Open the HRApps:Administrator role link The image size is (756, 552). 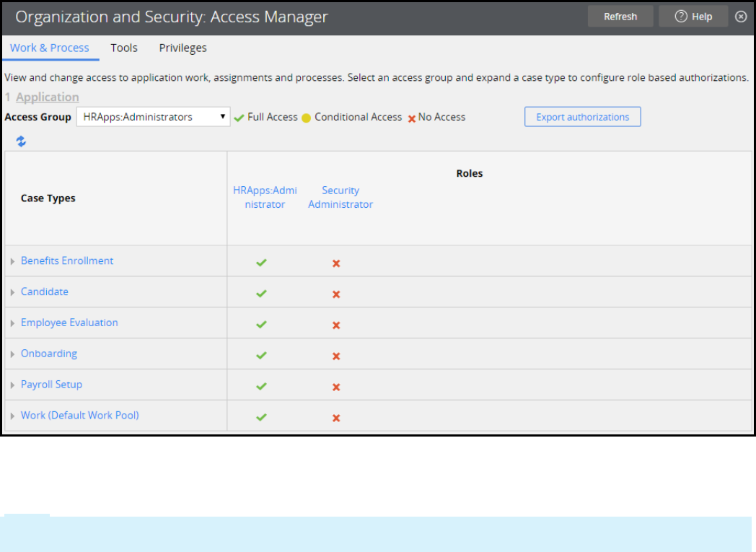click(265, 197)
